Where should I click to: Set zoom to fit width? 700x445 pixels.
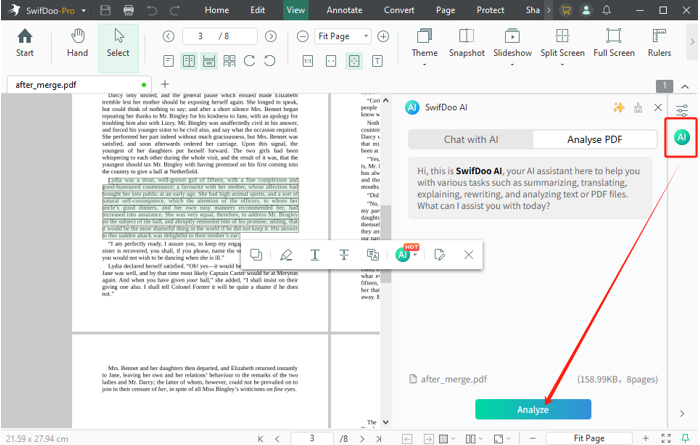pos(331,61)
